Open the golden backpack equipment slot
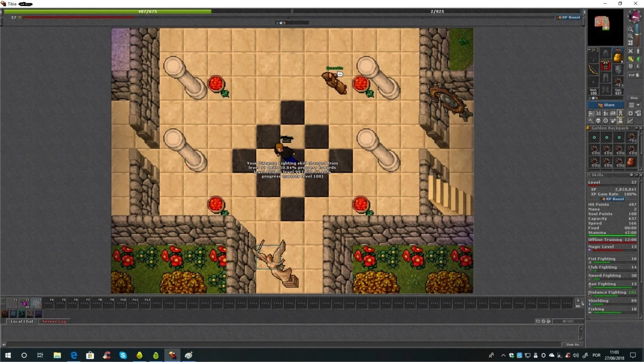 618,58
